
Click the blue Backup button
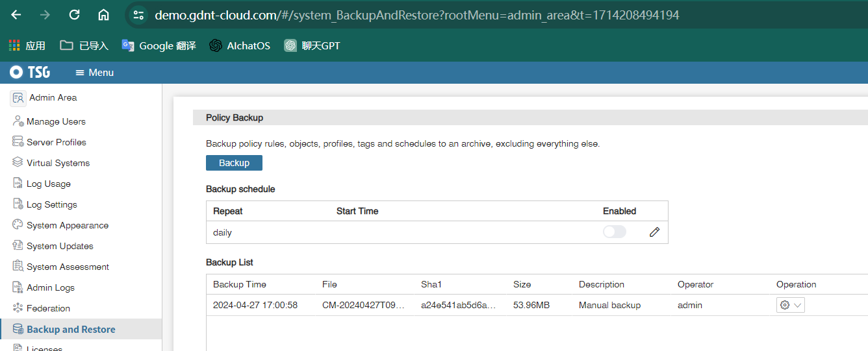click(234, 163)
